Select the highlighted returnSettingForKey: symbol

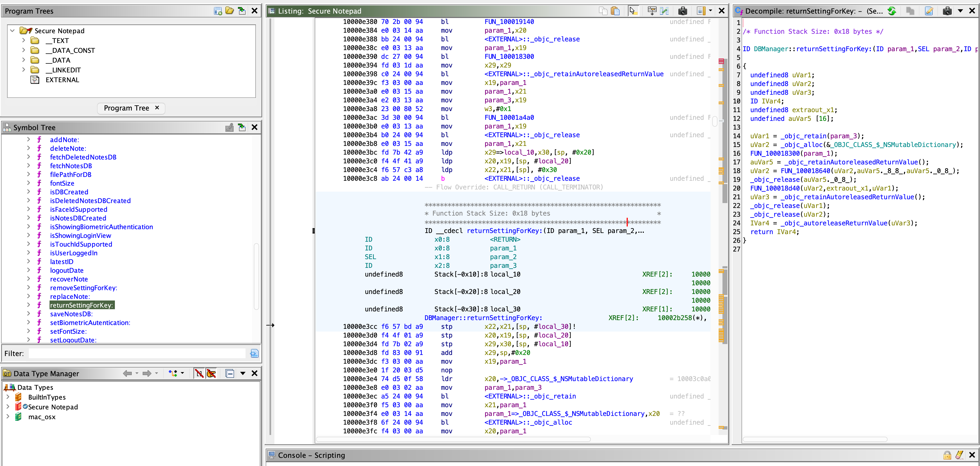tap(82, 305)
